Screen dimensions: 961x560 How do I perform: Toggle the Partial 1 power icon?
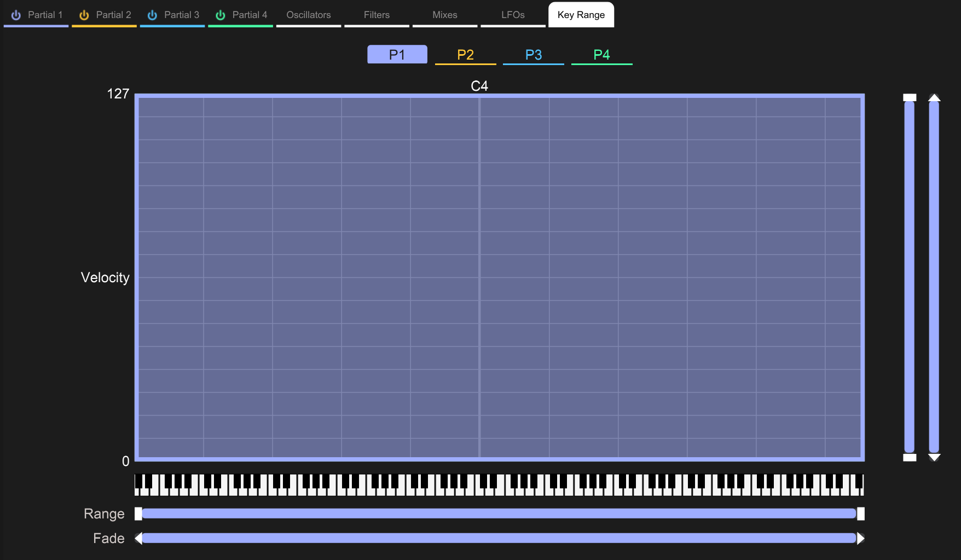[16, 15]
